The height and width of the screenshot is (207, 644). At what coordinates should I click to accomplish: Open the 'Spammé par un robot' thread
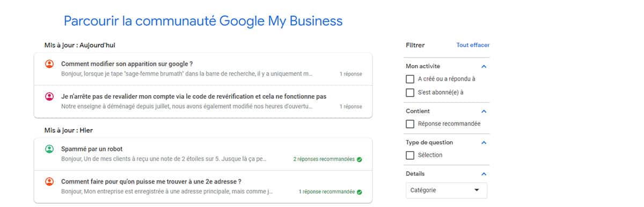[x=203, y=154]
